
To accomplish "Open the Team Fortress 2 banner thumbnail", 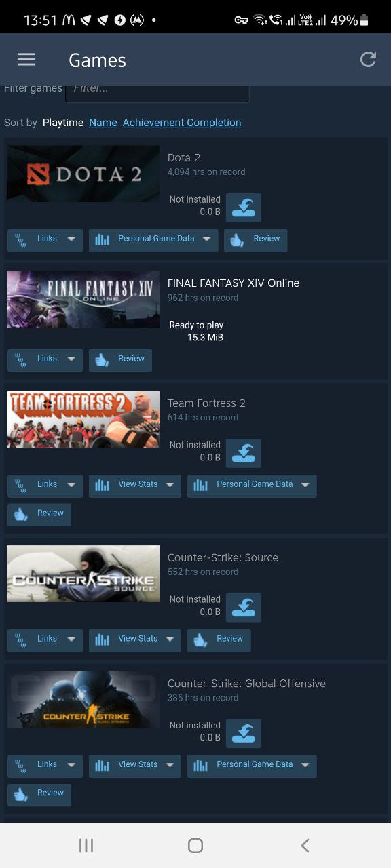I will 83,419.
